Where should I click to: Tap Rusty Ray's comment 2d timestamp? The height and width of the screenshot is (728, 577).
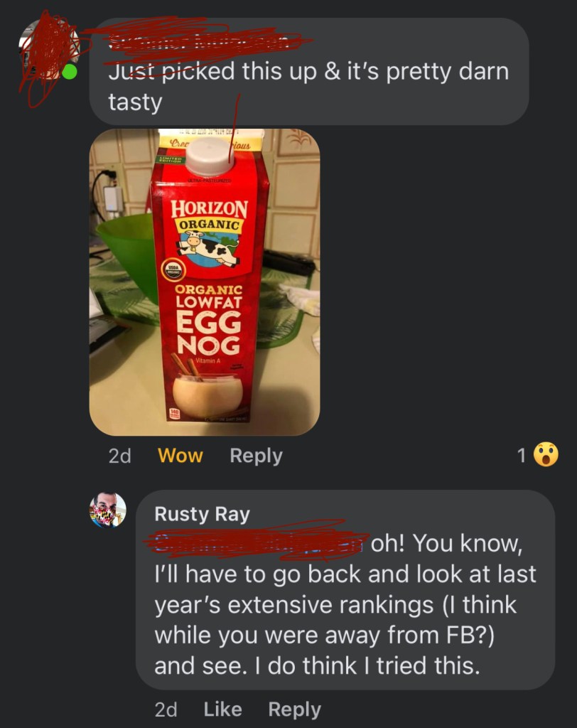(x=166, y=710)
